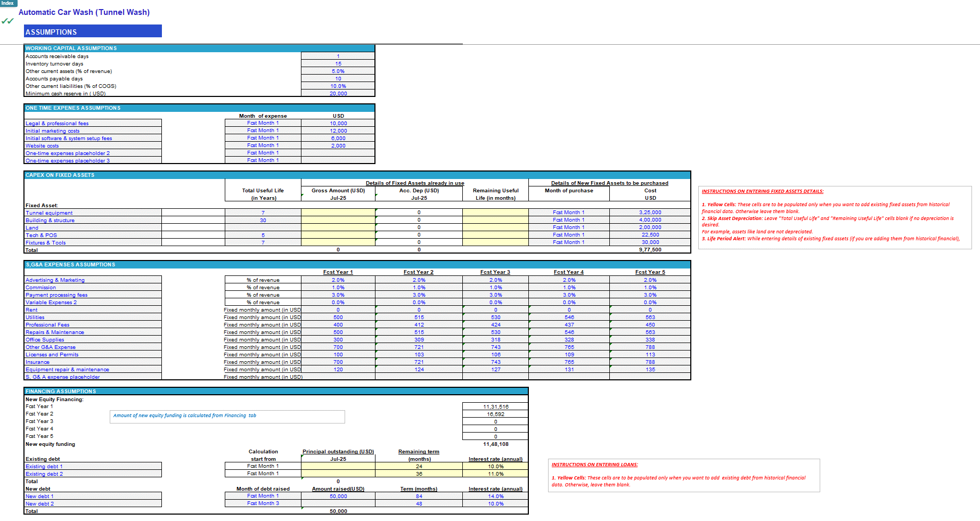
Task: Click the Repairs & Maintenance link
Action: click(x=55, y=332)
